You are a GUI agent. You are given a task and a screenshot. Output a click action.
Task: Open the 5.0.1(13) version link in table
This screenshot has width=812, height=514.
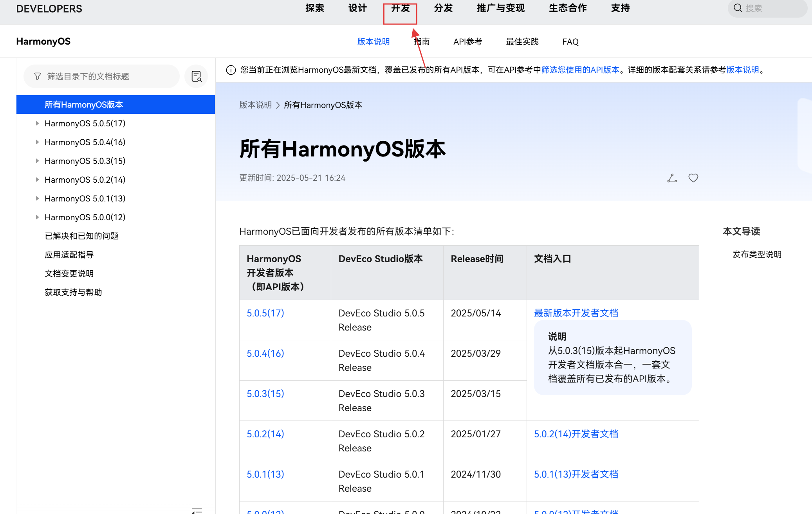[x=265, y=474]
